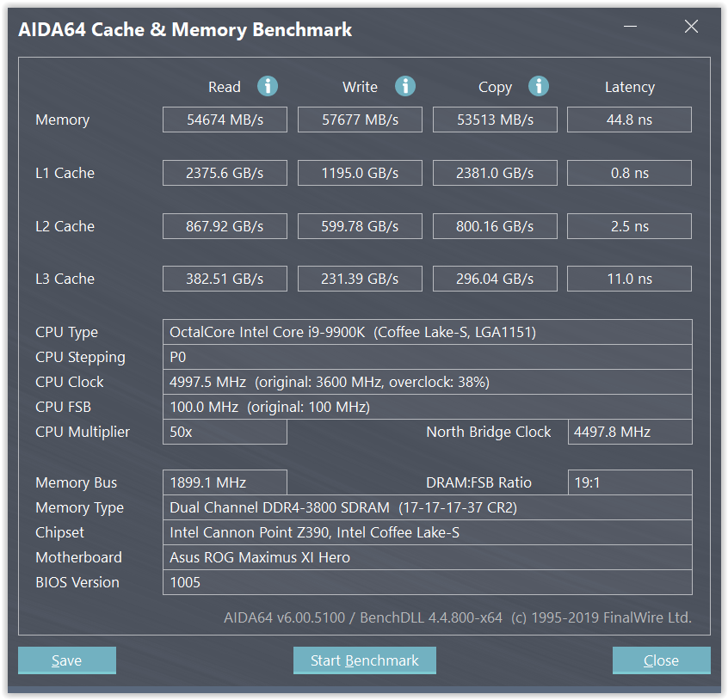Click the L2 Cache row label
Screen dimensions: 728x700
65,226
